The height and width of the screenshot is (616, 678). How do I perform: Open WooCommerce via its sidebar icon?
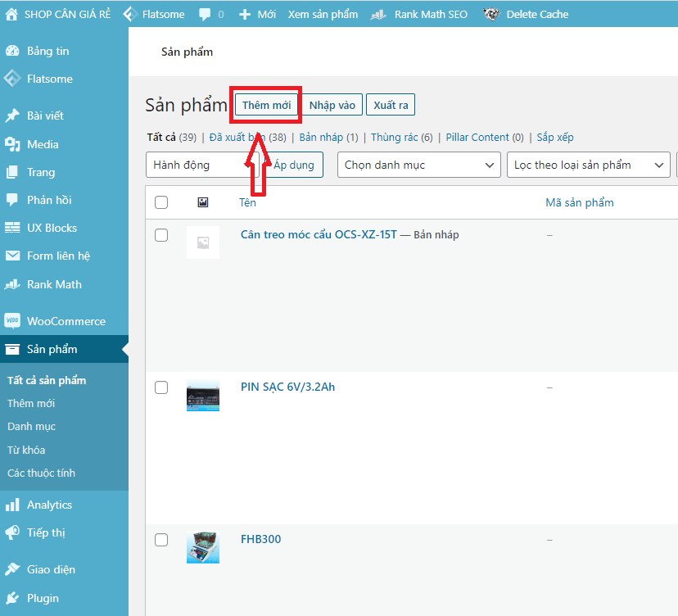coord(12,321)
